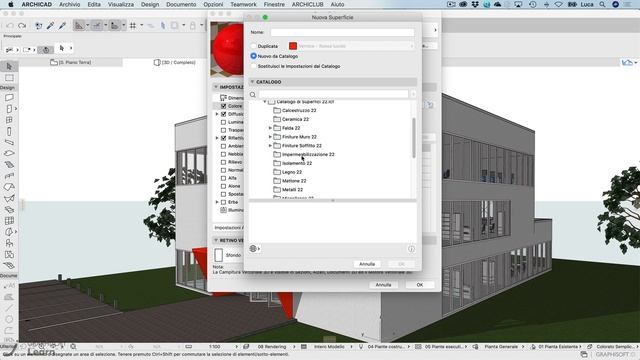Switch to the 3D / Completo tab
Screen dimensions: 640x360
pyautogui.click(x=175, y=62)
